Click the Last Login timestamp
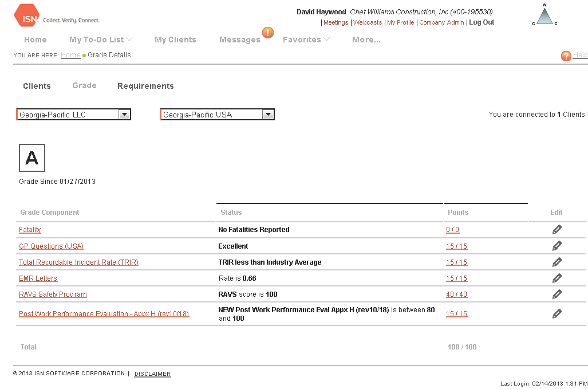 (x=544, y=383)
